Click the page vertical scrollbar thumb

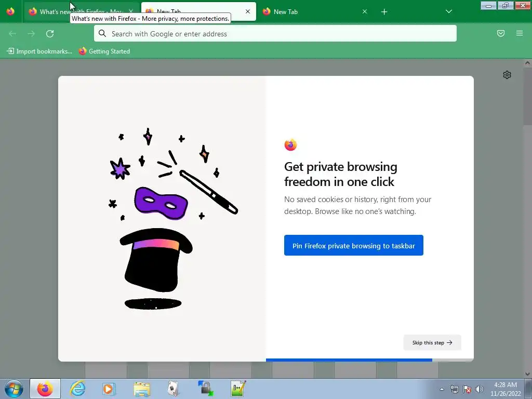[x=528, y=96]
